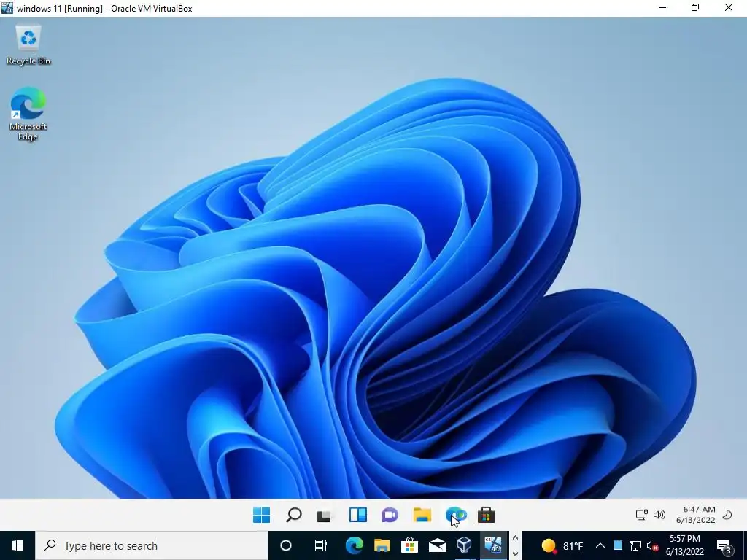The image size is (747, 560).
Task: Open the Windows 11 Start button in the VM
Action: coord(262,515)
